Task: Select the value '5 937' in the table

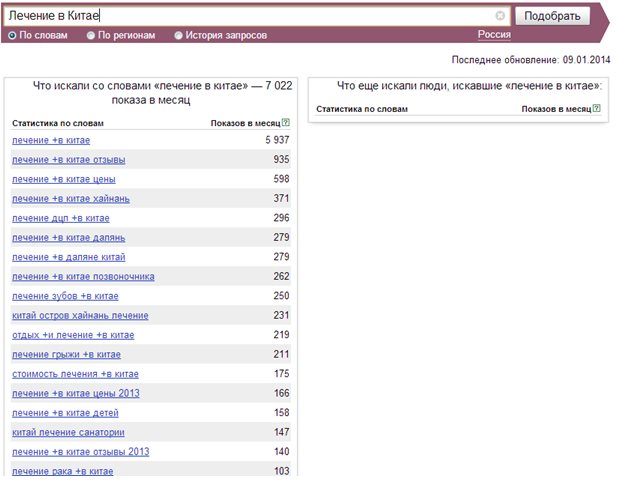Action: tap(277, 140)
